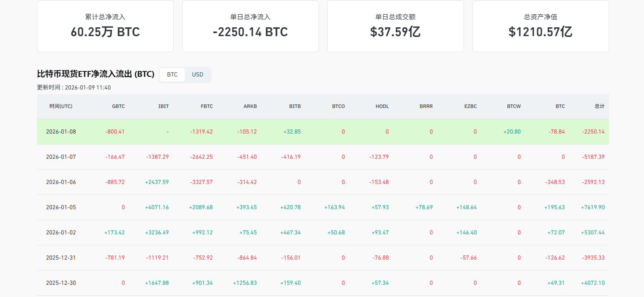The height and width of the screenshot is (297, 644).
Task: Click the 单日总净流入 -2250.14 BTC card
Action: coord(250,26)
